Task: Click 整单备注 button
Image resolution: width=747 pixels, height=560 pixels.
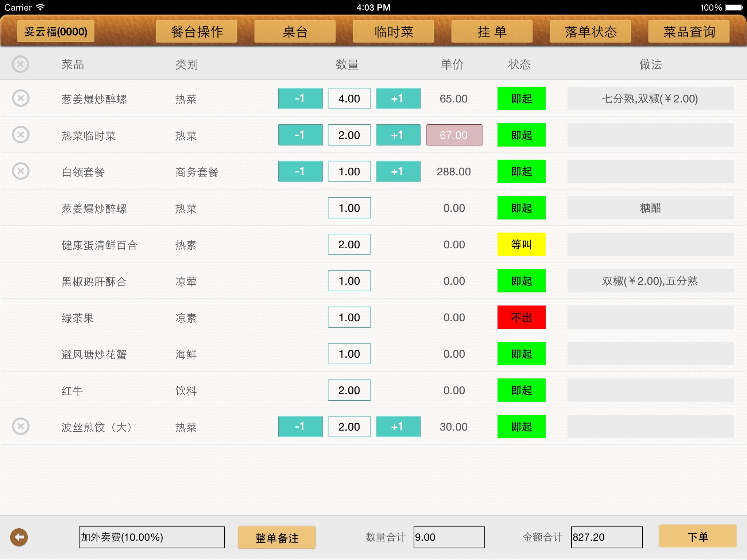Action: pyautogui.click(x=277, y=537)
